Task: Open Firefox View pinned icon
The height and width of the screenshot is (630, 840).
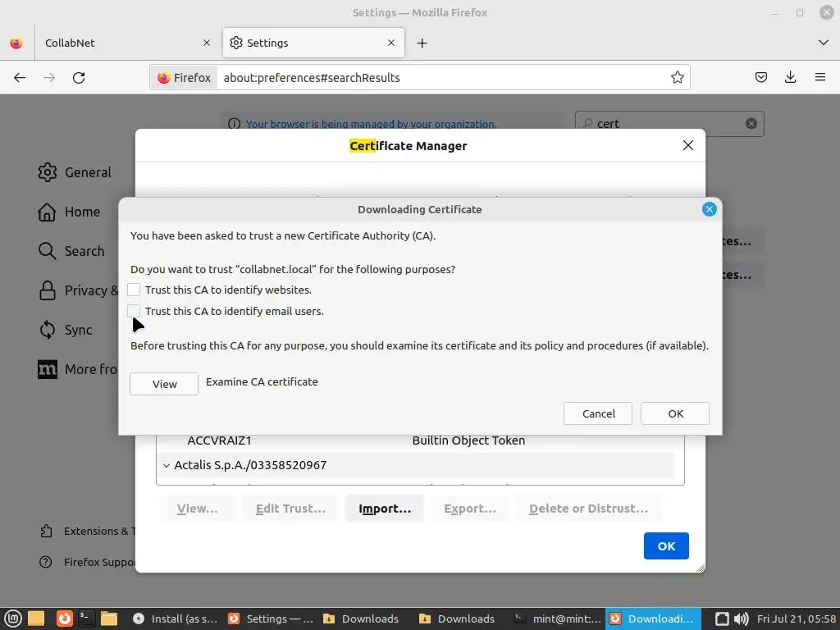Action: (16, 43)
